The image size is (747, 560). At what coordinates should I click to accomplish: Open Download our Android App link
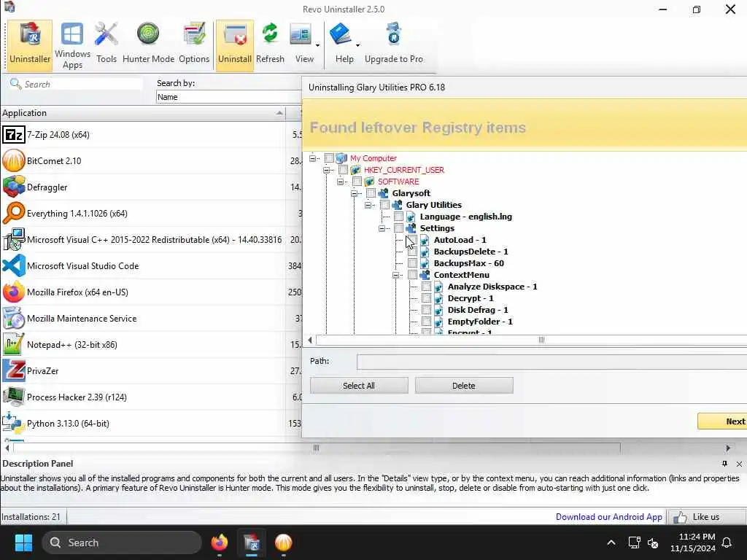pyautogui.click(x=608, y=517)
